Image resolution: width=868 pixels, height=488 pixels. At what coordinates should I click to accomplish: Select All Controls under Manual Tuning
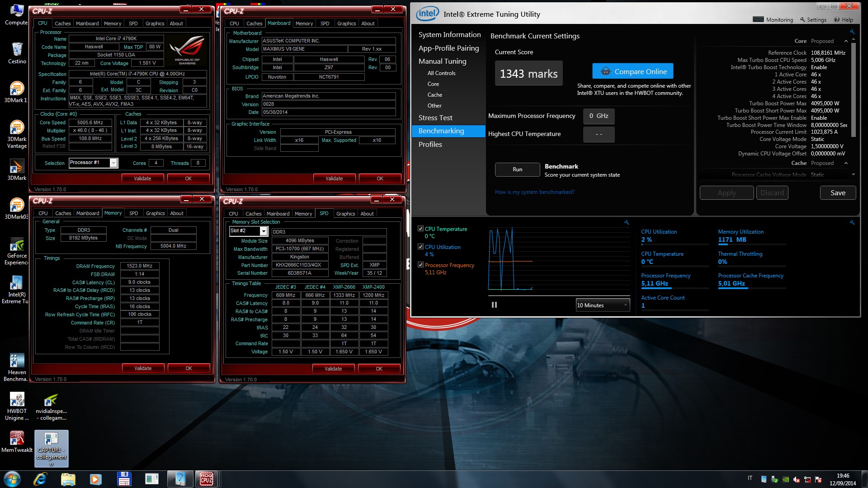tap(441, 73)
